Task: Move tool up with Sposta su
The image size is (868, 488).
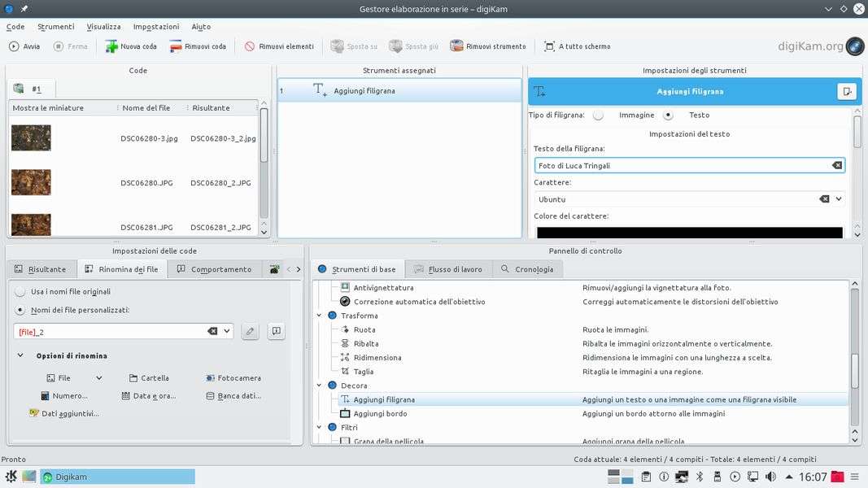Action: 354,46
